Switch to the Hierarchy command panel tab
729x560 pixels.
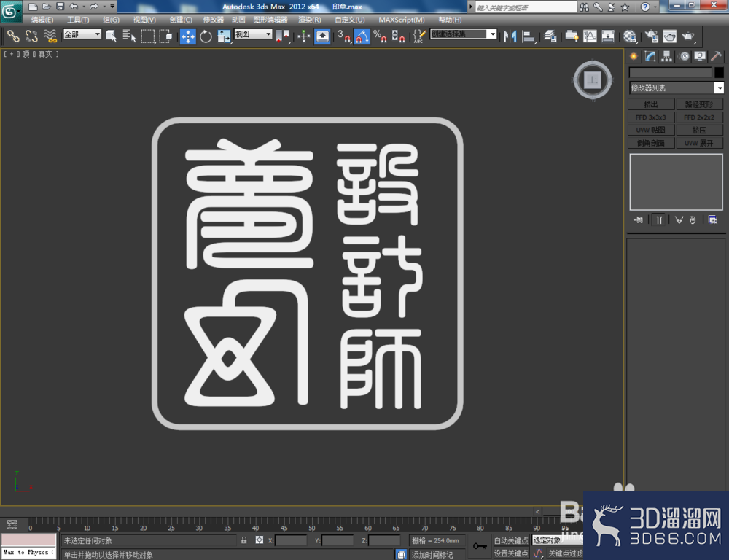(x=667, y=56)
